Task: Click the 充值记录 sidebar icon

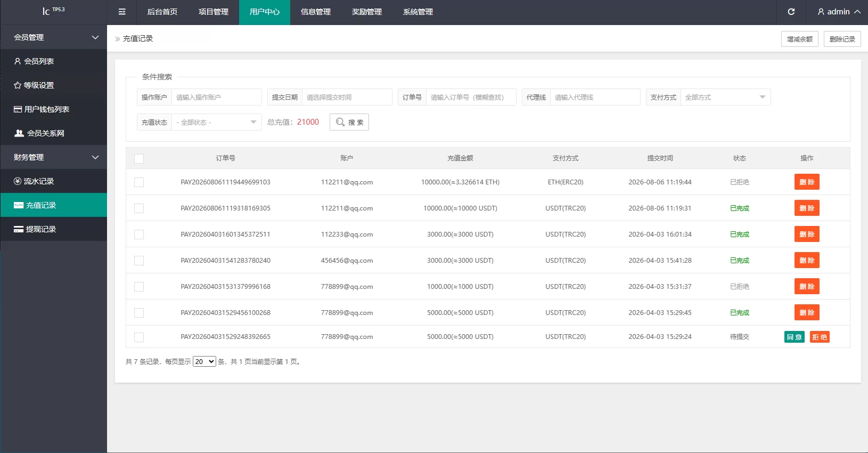Action: tap(19, 205)
